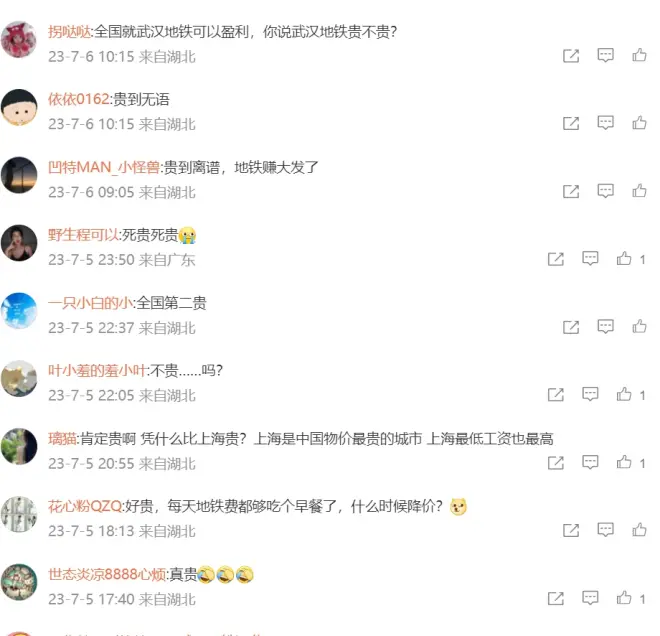
Task: Open 璃猫's avatar thumbnail
Action: 19,447
